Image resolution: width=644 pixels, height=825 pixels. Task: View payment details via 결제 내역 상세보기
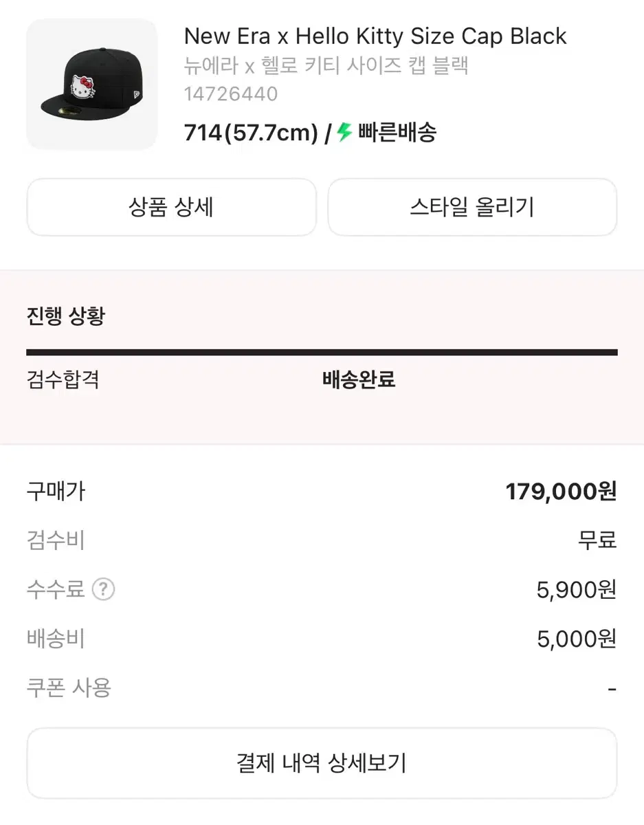[322, 763]
